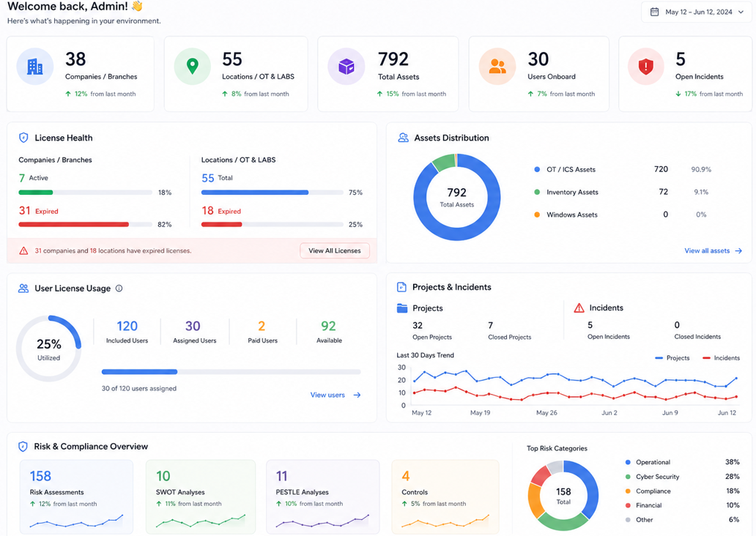Viewport: 756px width, 536px height.
Task: Click the info icon beside User License Usage
Action: tap(119, 289)
